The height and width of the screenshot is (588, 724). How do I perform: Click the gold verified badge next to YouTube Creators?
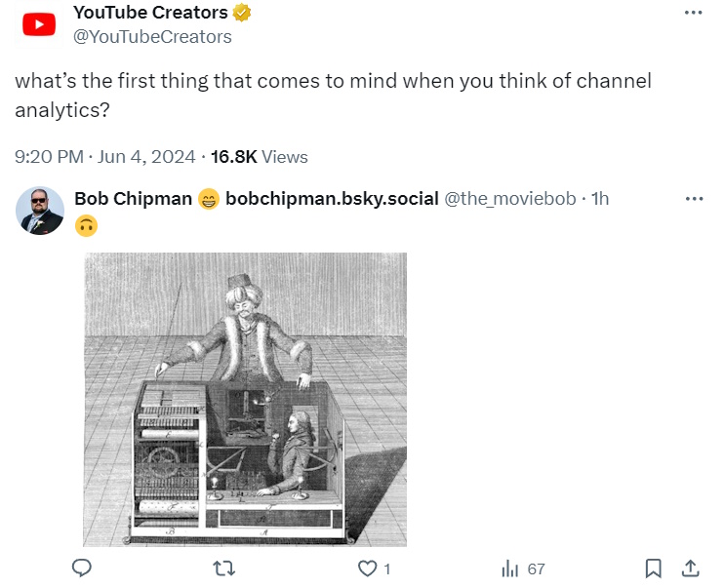[x=241, y=13]
